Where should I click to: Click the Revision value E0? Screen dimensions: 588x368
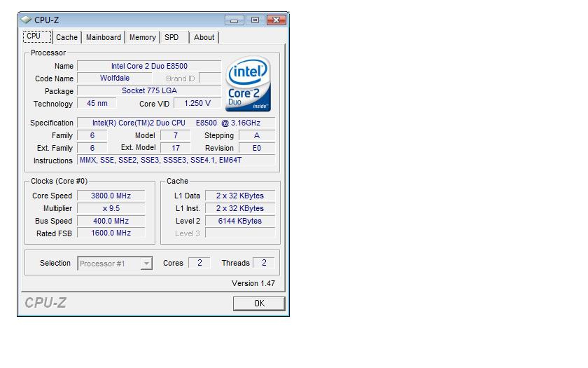tap(257, 148)
